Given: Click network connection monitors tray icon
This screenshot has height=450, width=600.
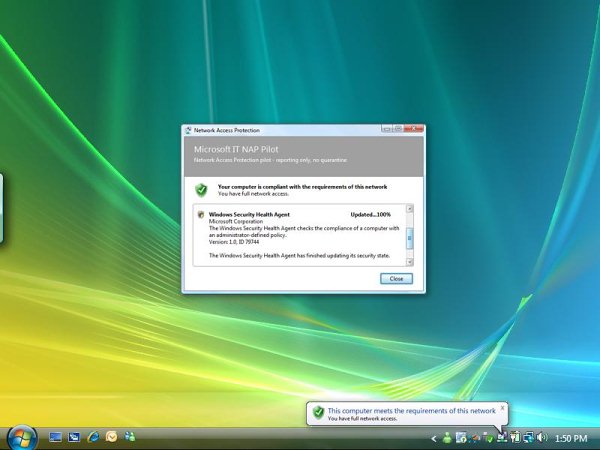Looking at the screenshot, I should [529, 438].
